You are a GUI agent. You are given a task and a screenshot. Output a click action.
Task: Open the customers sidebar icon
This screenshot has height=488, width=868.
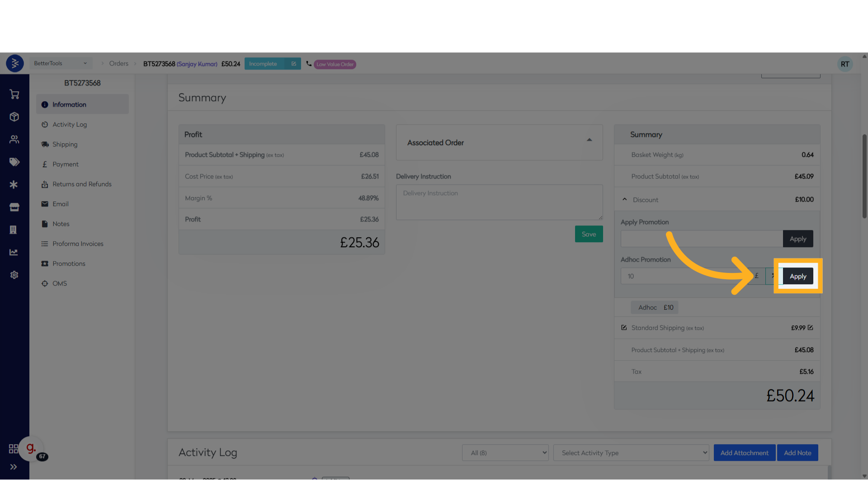pyautogui.click(x=14, y=140)
